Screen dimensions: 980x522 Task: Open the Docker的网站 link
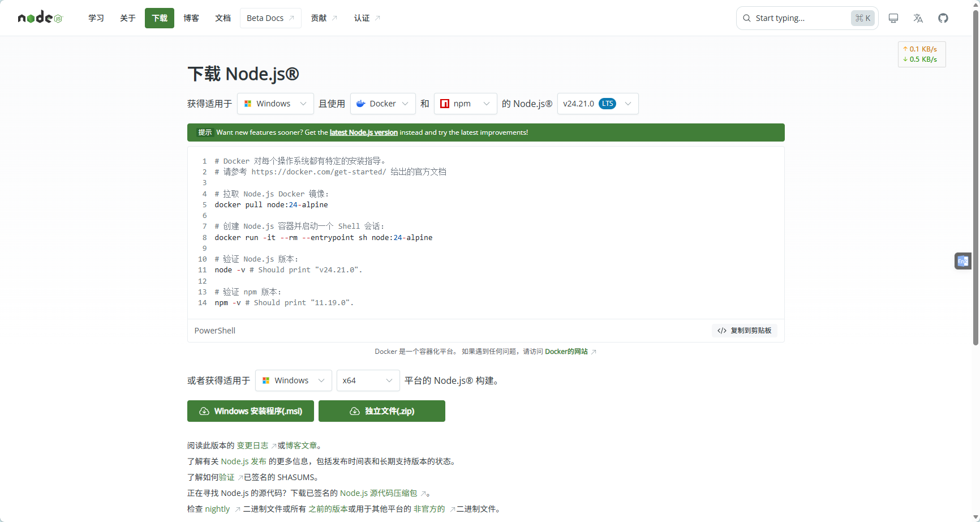click(566, 352)
